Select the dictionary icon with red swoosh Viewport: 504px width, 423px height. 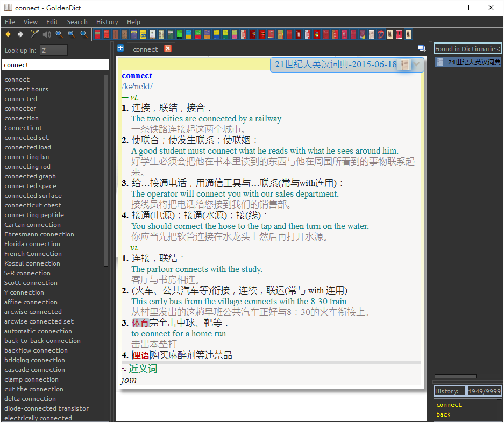(x=381, y=34)
